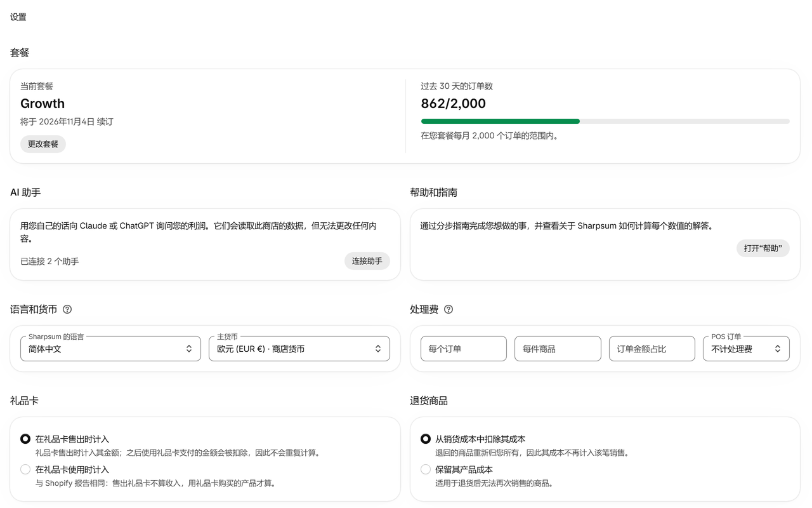Choose 保留其产品成本 radio option
This screenshot has height=508, width=812.
426,469
